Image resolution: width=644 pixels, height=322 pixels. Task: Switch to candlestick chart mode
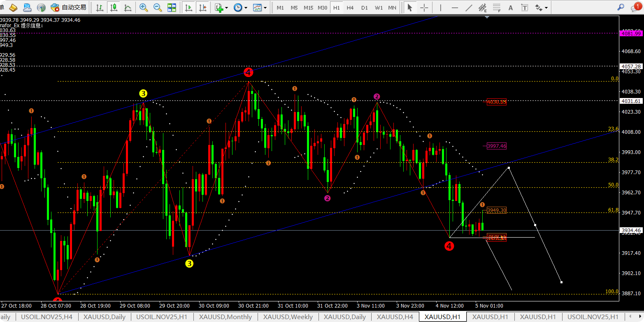114,7
